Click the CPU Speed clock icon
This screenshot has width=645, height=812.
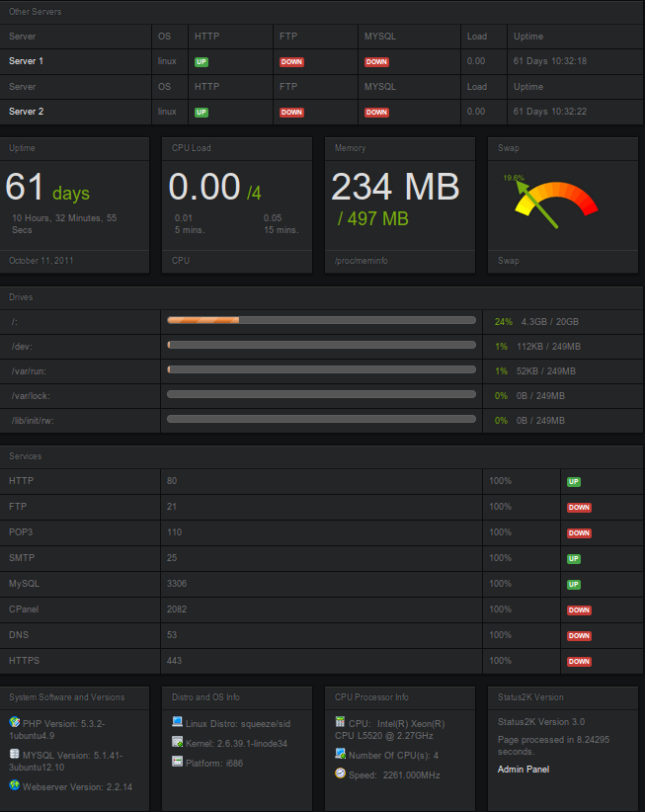coord(340,773)
